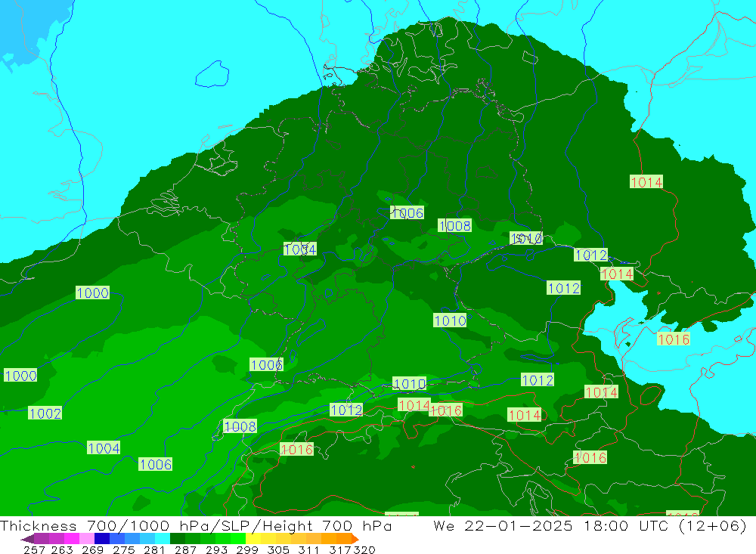Select the darkest green legend swatch
The width and height of the screenshot is (756, 554).
[178, 539]
